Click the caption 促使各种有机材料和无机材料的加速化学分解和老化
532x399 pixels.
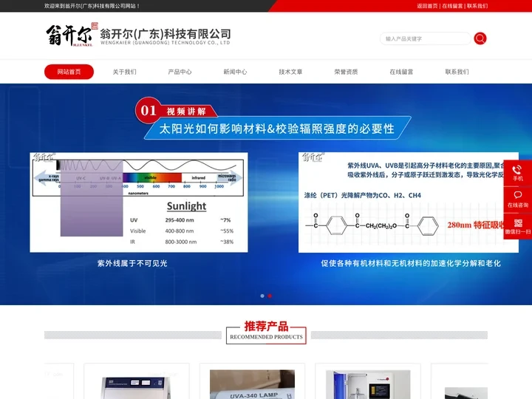click(x=411, y=263)
